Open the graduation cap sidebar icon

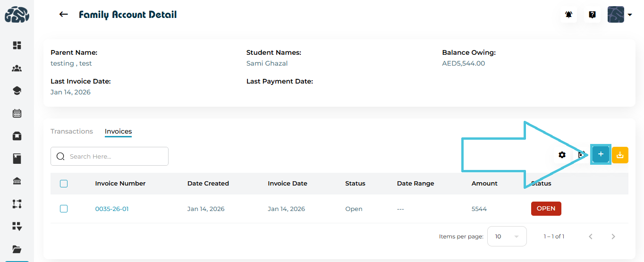tap(17, 91)
